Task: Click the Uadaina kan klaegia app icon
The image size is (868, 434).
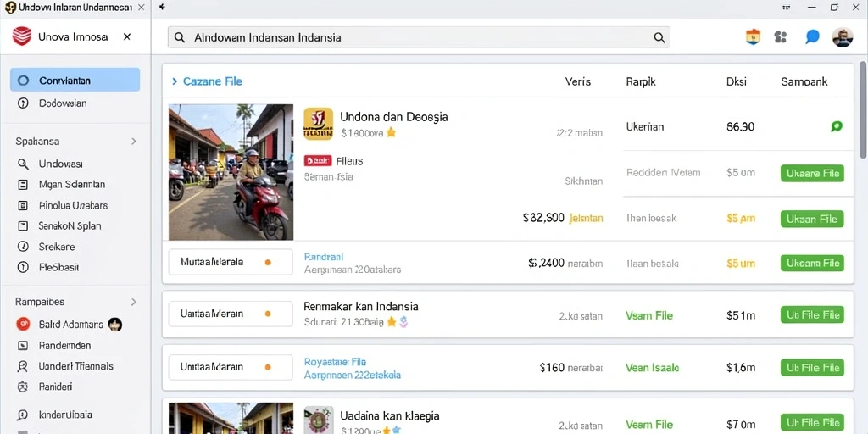Action: (319, 420)
